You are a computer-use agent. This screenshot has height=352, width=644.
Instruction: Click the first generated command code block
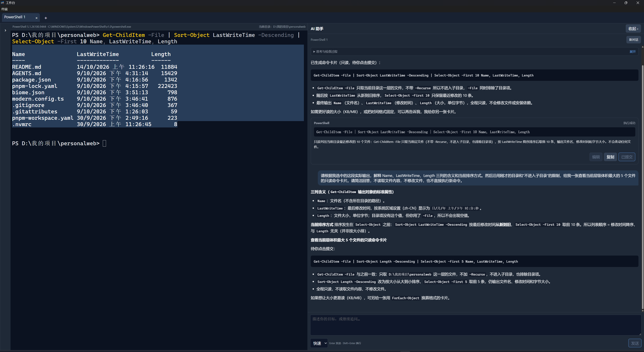click(474, 75)
